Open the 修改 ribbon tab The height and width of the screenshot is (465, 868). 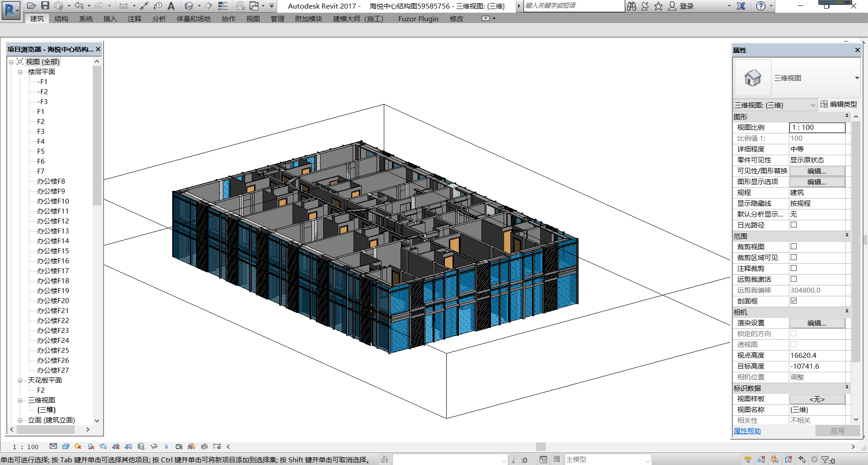pos(457,19)
